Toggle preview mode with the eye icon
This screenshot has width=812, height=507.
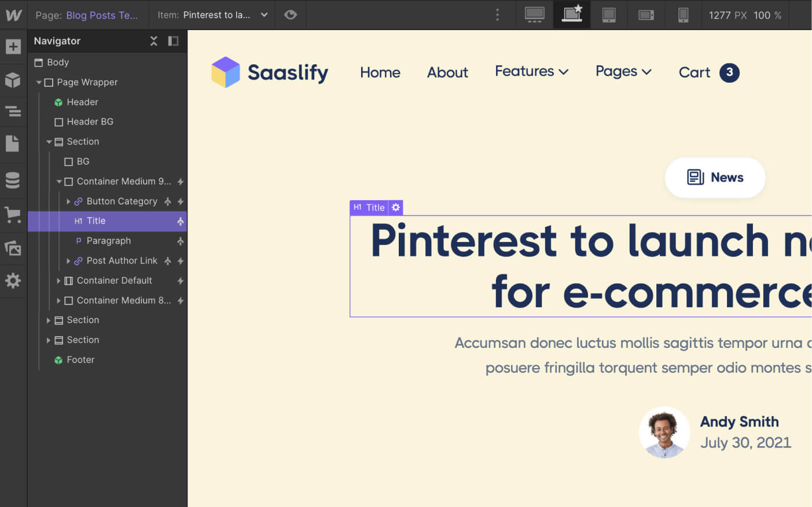coord(291,15)
